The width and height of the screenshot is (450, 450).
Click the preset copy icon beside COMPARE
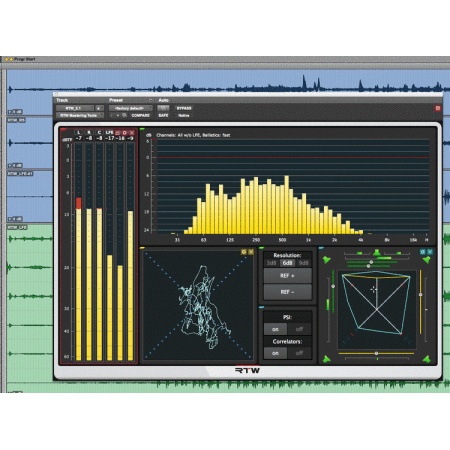tap(124, 115)
